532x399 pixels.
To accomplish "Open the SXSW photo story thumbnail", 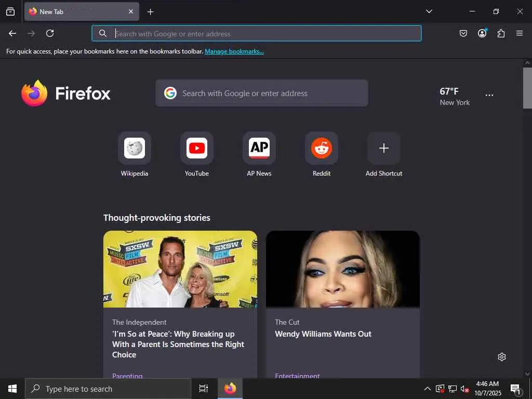I will (x=180, y=269).
